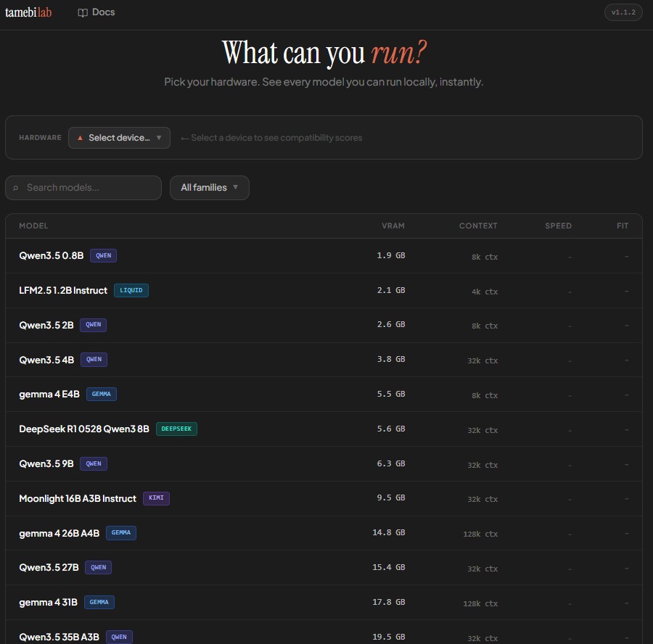Select the Qwen3.5 0.8B model row

click(324, 255)
